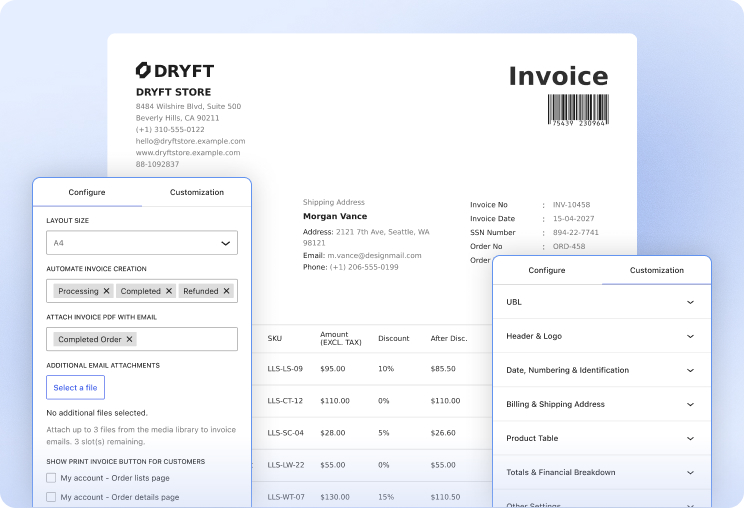Image resolution: width=744 pixels, height=508 pixels.
Task: Click the SKU column header
Action: click(x=275, y=338)
